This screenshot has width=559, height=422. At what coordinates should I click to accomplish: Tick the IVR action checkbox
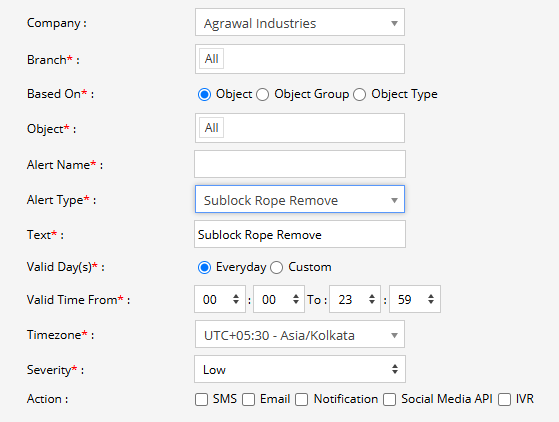coord(504,399)
